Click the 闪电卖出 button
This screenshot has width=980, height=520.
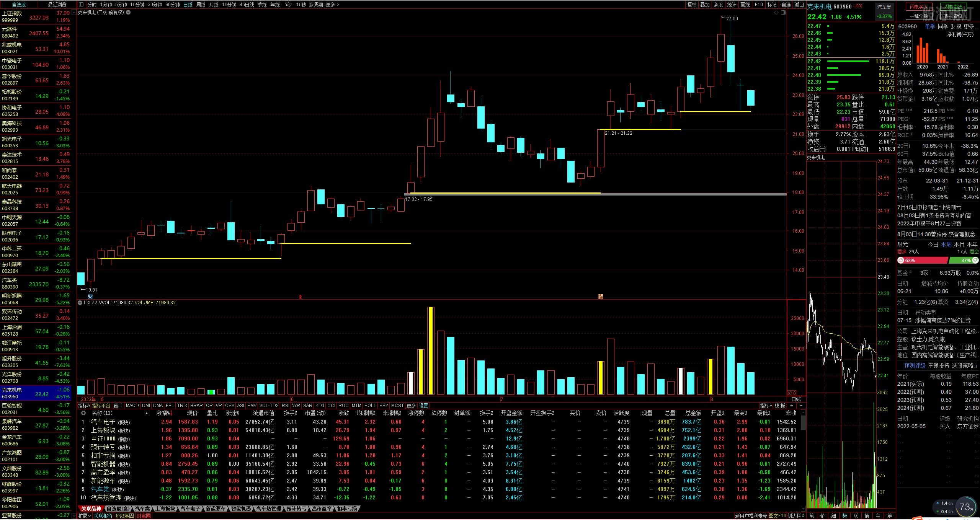953,7
